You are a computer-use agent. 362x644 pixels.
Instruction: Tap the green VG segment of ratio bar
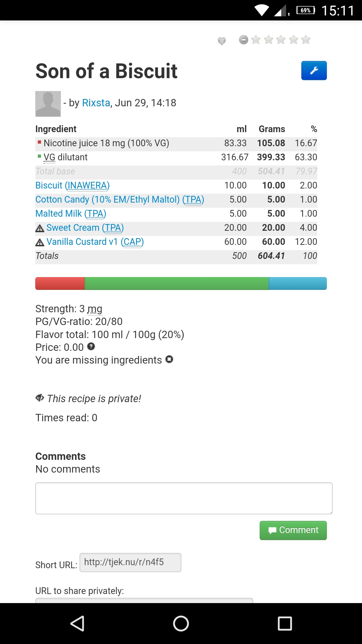[x=177, y=283]
